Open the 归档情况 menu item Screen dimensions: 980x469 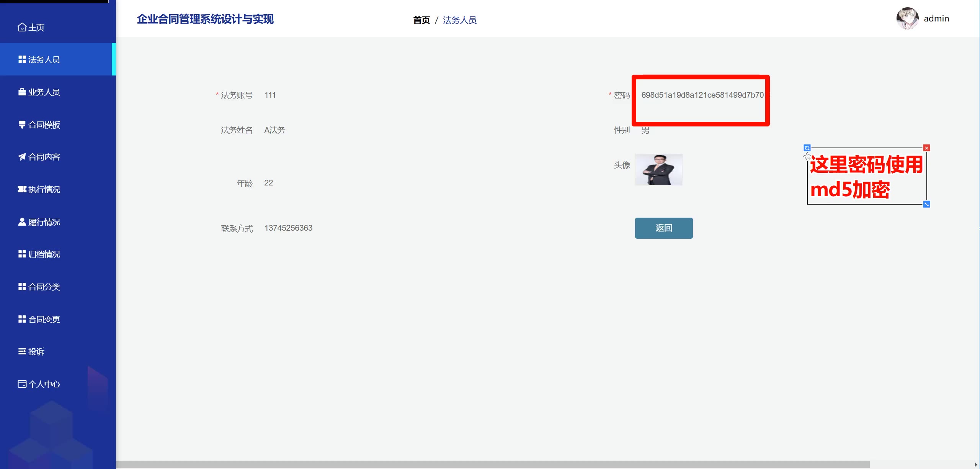point(44,254)
